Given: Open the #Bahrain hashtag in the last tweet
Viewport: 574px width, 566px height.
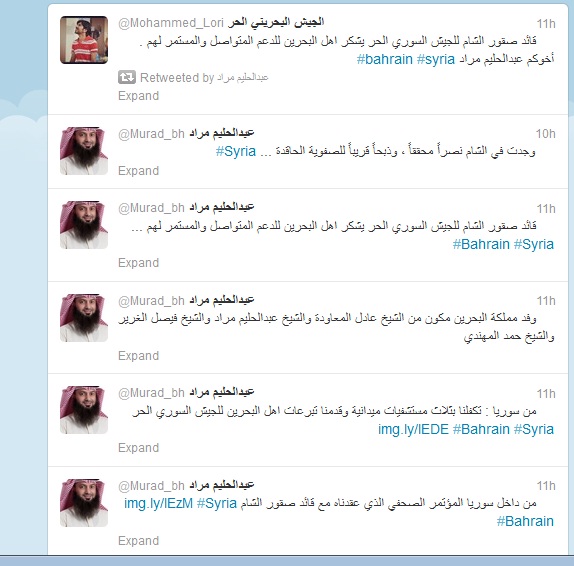Looking at the screenshot, I should (525, 521).
